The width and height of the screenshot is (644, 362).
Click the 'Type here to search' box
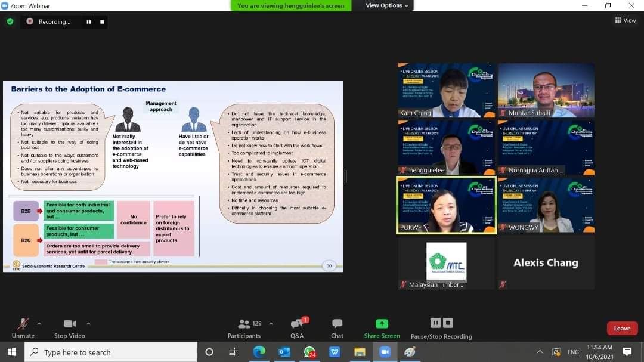click(x=110, y=352)
